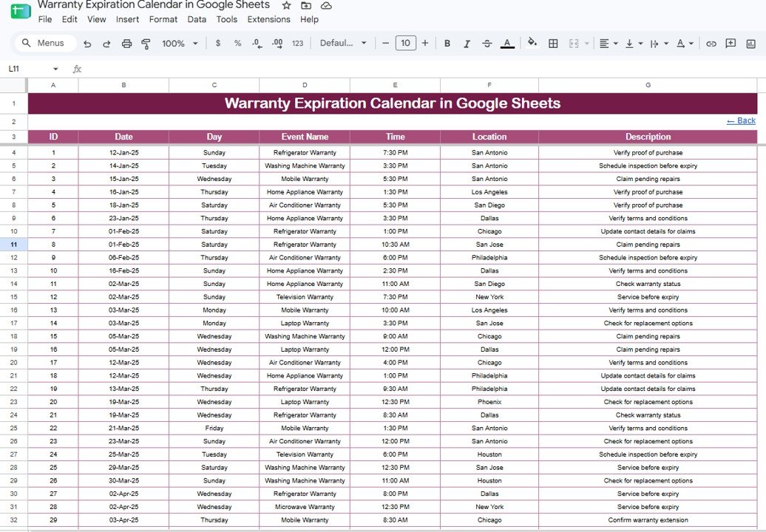
Task: Click the font size field showing 10
Action: (x=405, y=43)
